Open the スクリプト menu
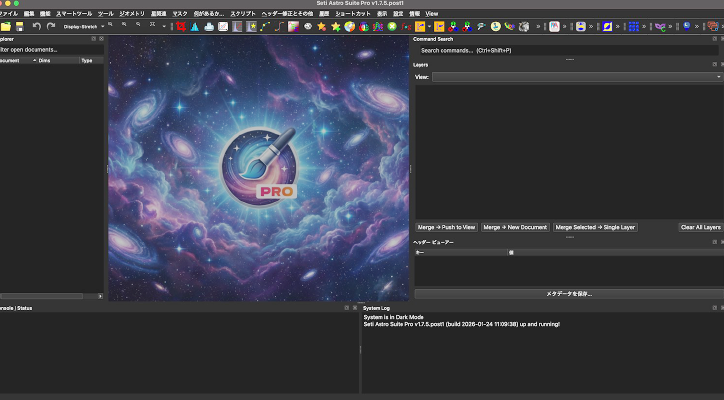 coord(242,14)
